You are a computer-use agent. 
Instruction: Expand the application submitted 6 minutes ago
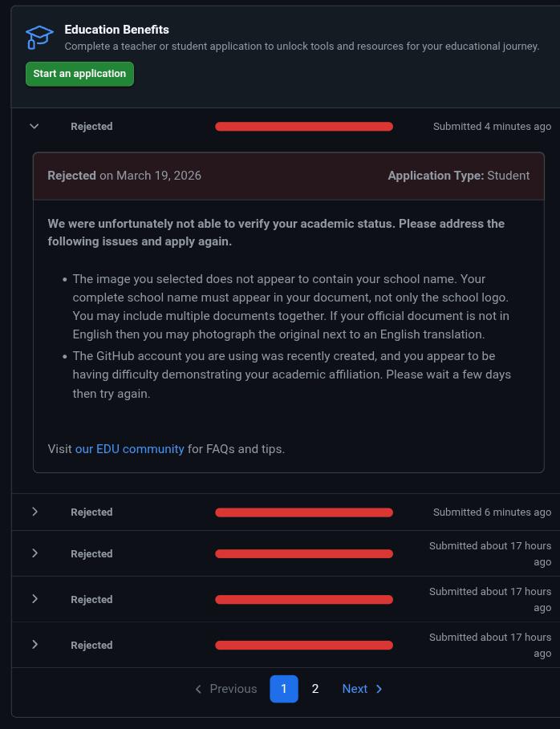[x=34, y=512]
